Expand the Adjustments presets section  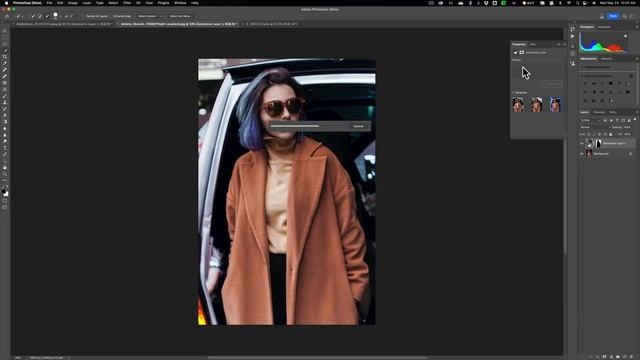point(582,67)
